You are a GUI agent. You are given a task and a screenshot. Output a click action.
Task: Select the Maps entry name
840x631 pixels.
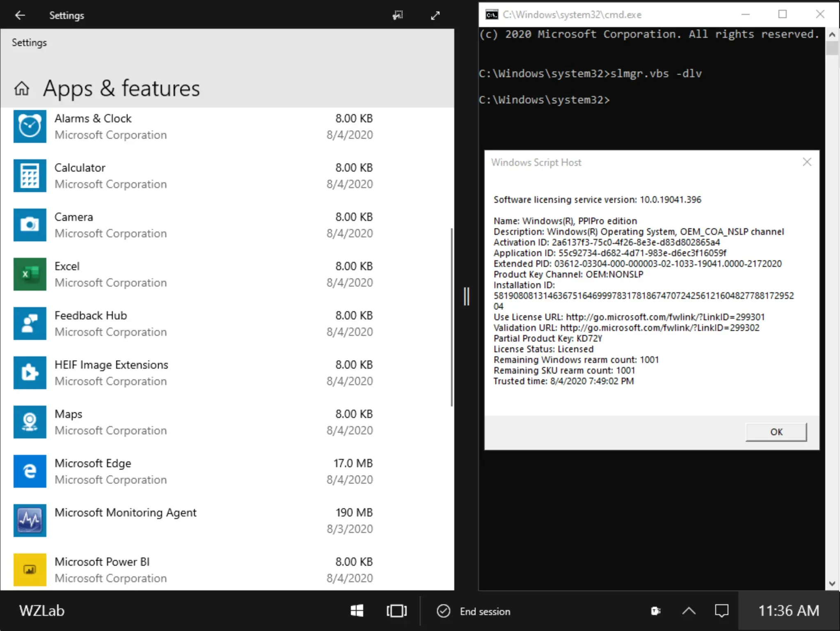click(x=68, y=414)
